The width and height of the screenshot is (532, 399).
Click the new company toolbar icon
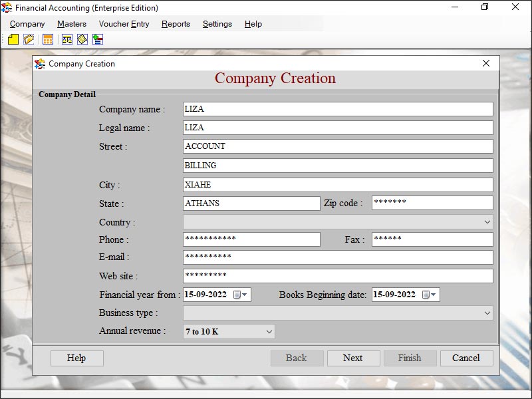[x=13, y=40]
